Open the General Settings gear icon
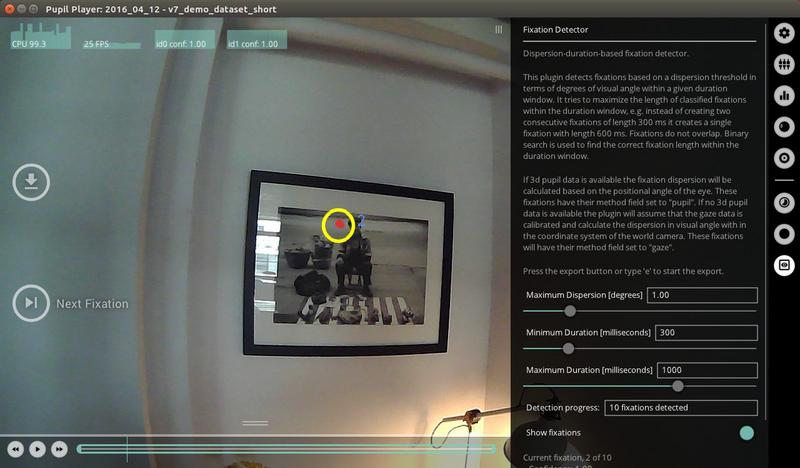The height and width of the screenshot is (468, 800). coord(784,33)
